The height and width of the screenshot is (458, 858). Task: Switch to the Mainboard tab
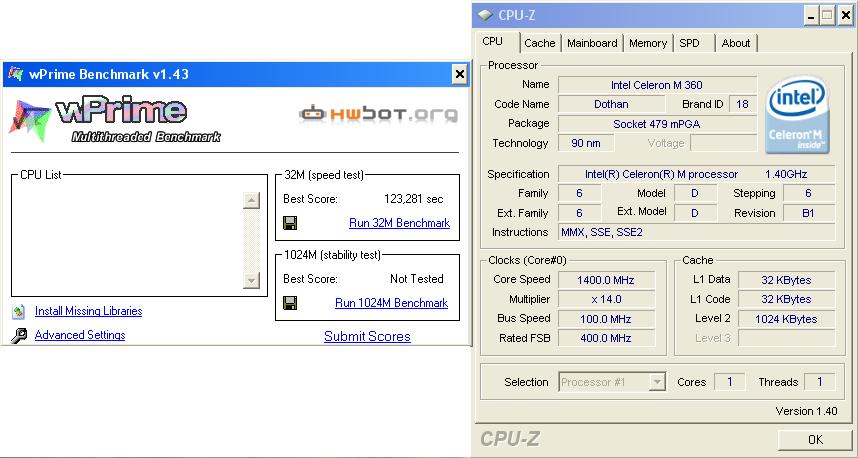[592, 43]
